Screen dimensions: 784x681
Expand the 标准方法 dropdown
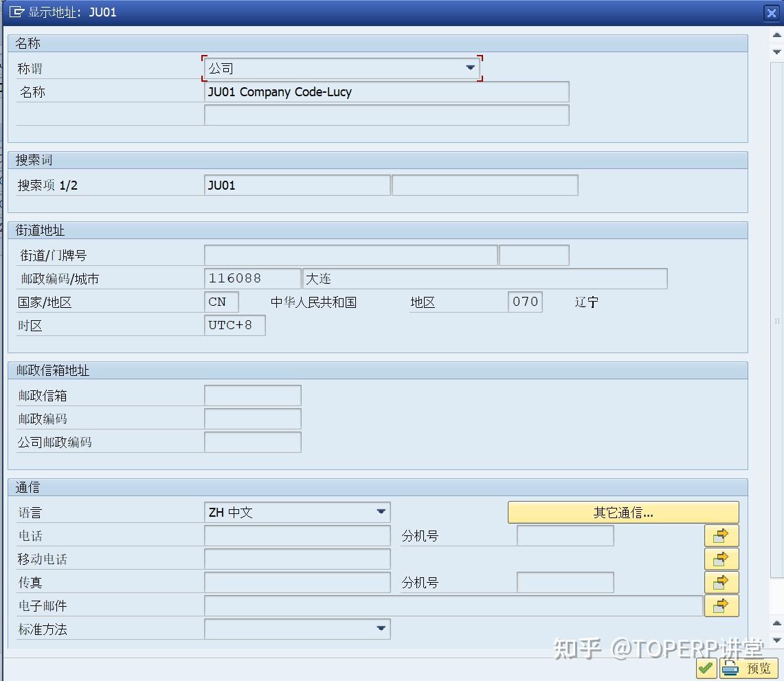[x=381, y=629]
